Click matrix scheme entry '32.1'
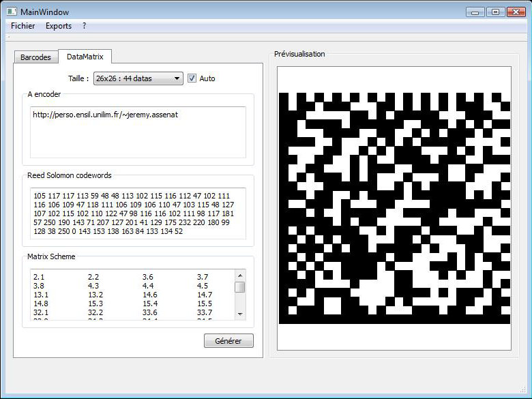 click(x=41, y=312)
